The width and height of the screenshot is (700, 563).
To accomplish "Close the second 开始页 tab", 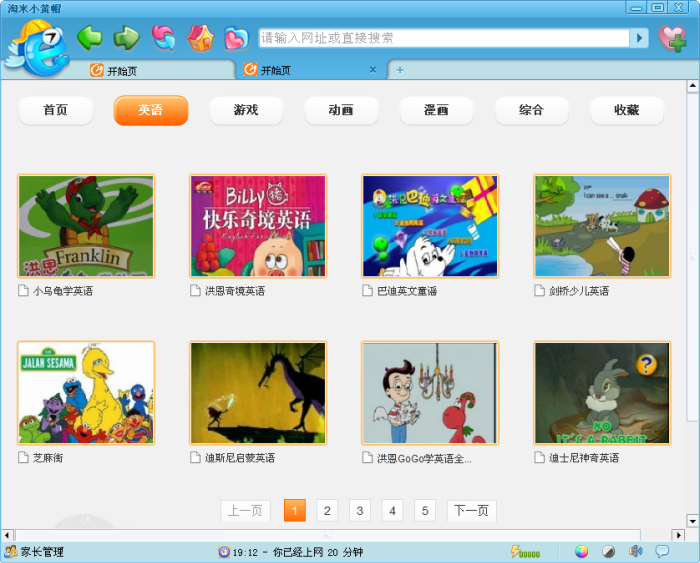I will coord(373,70).
